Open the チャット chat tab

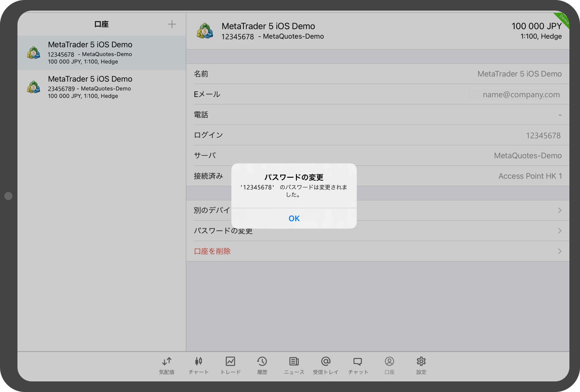click(358, 365)
